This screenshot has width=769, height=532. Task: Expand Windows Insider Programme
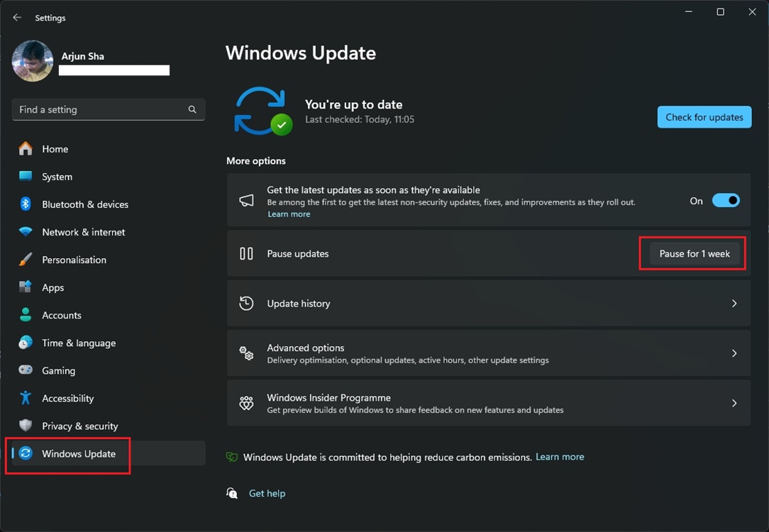[489, 403]
